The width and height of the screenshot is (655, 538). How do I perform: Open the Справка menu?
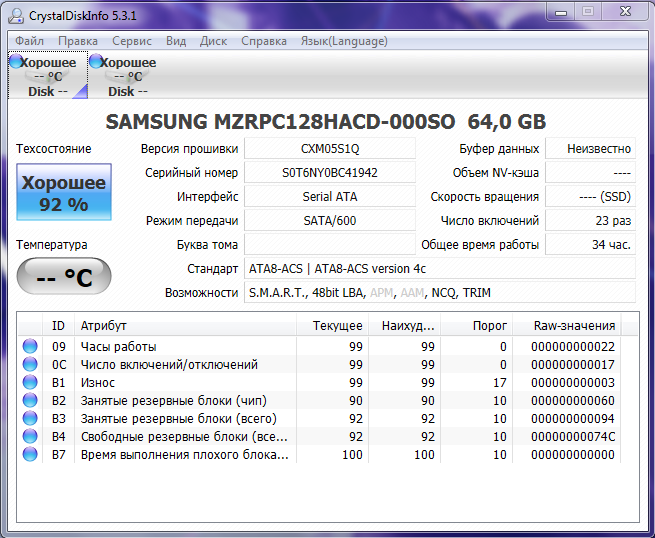[x=264, y=41]
